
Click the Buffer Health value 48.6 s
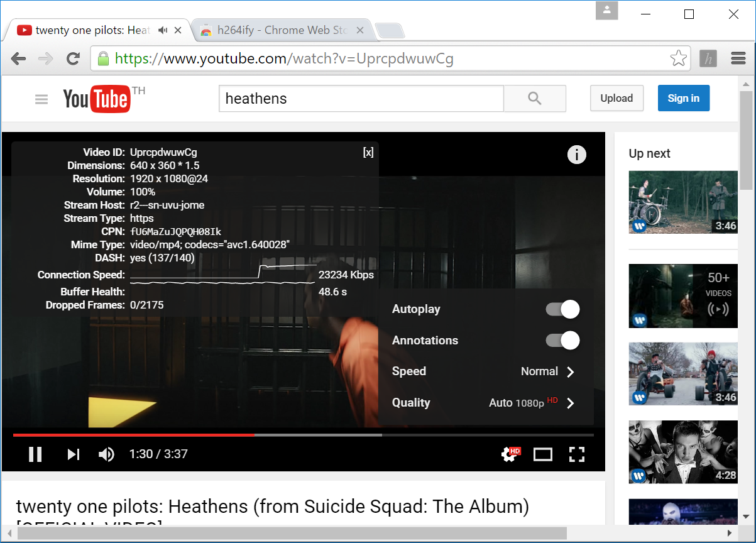[x=333, y=292]
